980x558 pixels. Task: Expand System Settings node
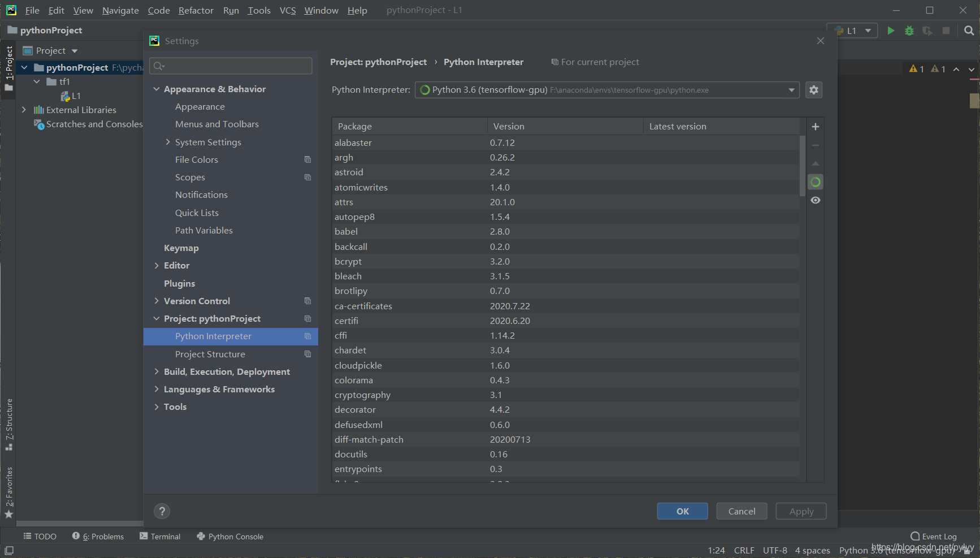pyautogui.click(x=168, y=142)
